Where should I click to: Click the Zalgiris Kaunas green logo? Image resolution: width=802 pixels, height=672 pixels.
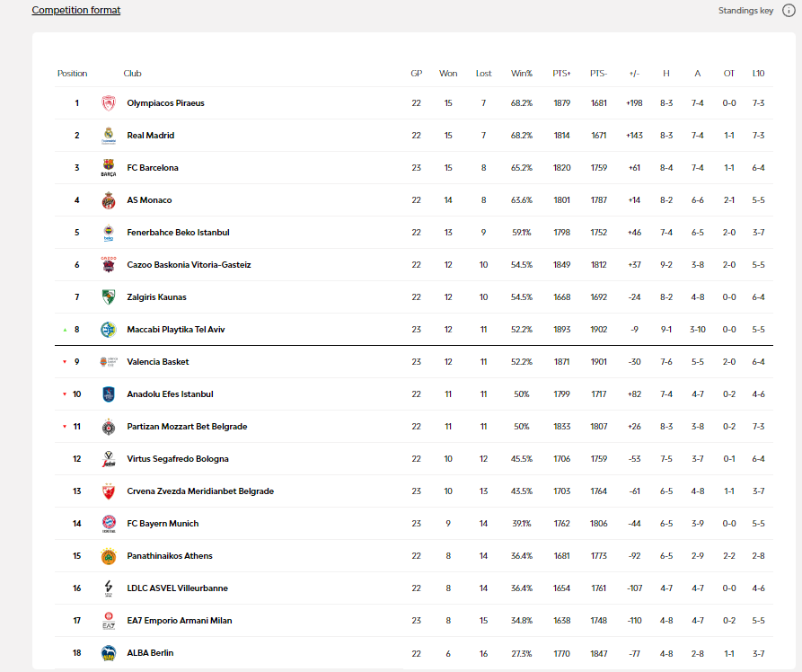109,297
